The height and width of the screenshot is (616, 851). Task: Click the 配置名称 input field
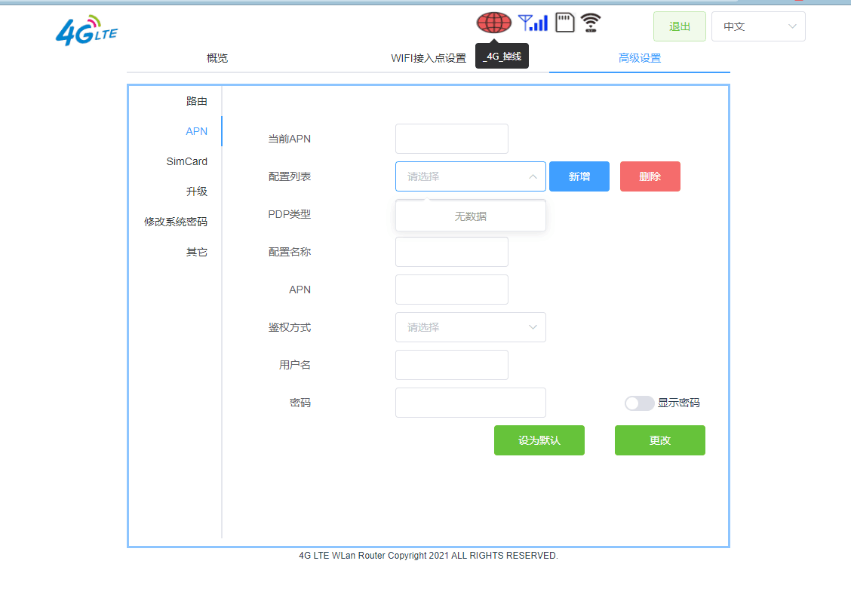click(451, 252)
